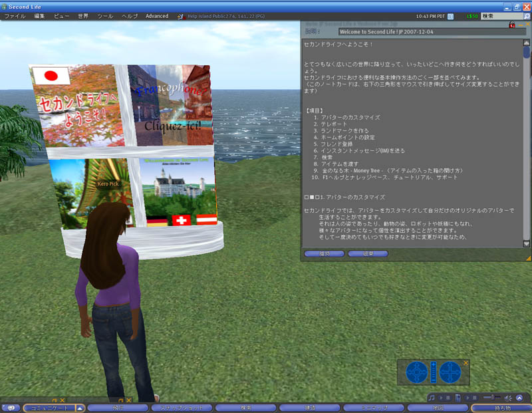
Task: Click the Austrian flag on poster
Action: point(207,219)
